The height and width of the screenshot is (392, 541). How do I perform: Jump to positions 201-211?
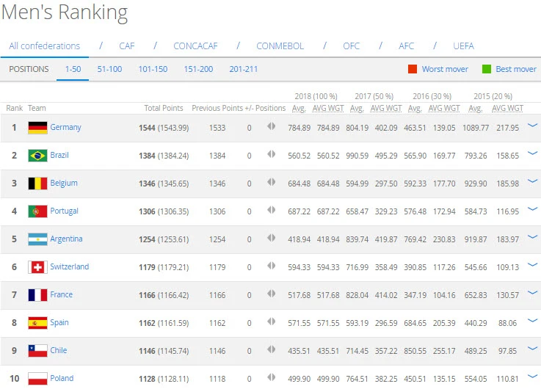click(243, 69)
